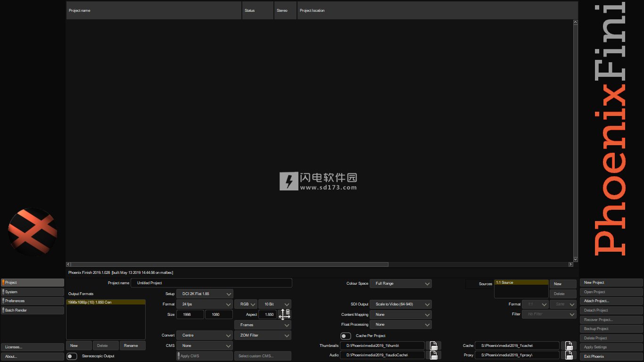Toggle the Stereoscopic Output switch
The width and height of the screenshot is (644, 362).
[x=72, y=356]
